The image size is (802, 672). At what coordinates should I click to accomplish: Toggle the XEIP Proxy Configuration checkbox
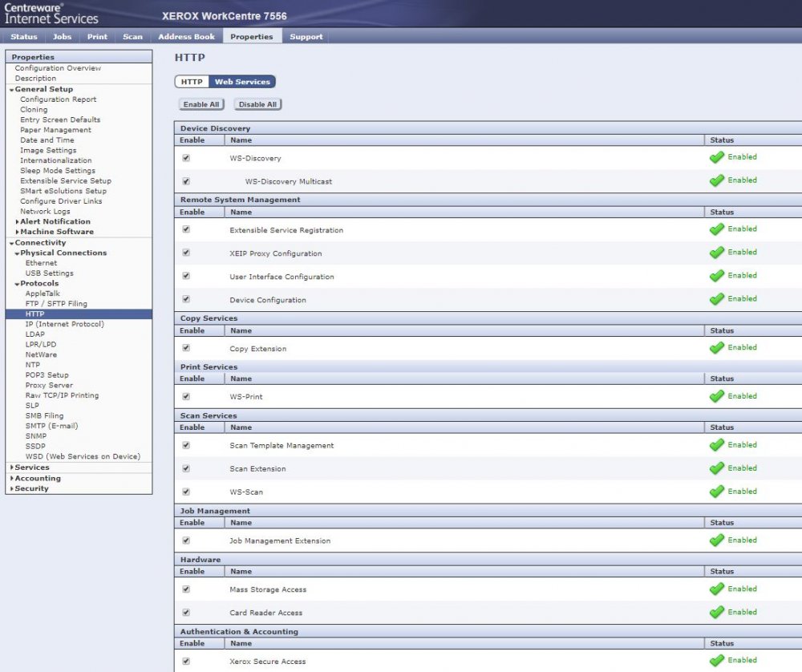[x=186, y=253]
